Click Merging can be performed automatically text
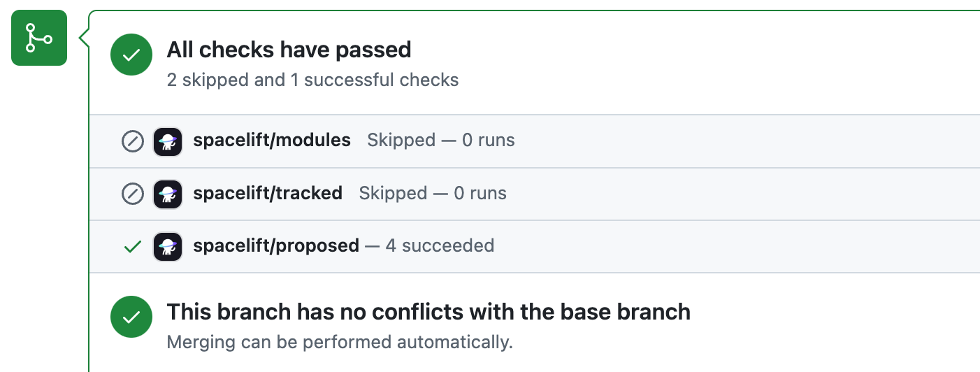Screen dimensions: 980x372 [340, 343]
